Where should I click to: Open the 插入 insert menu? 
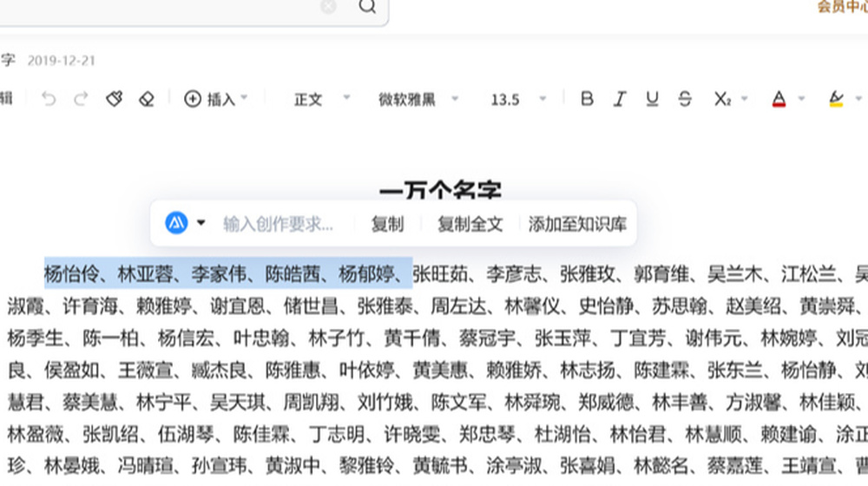(216, 99)
